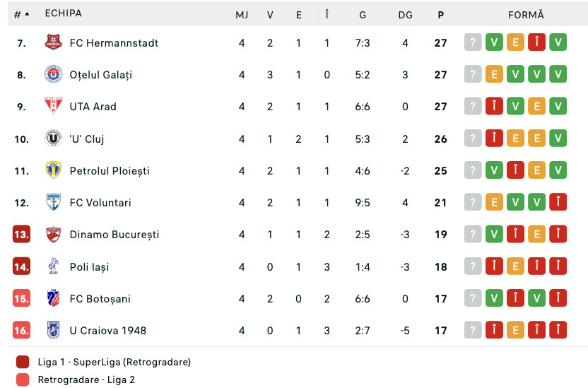Viewport: 588px width, 388px height.
Task: Click UTA Arad's grey upcoming match badge
Action: tap(472, 107)
